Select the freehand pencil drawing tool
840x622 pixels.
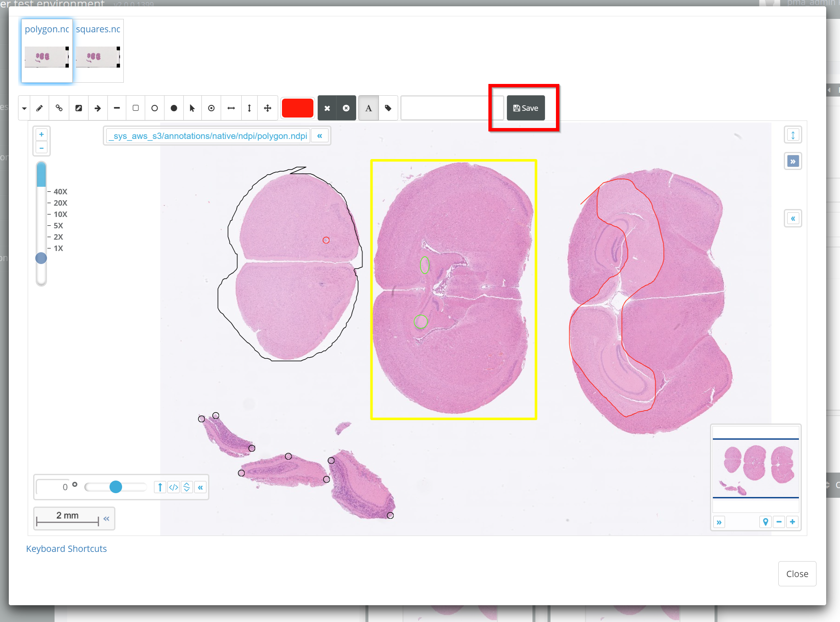39,108
